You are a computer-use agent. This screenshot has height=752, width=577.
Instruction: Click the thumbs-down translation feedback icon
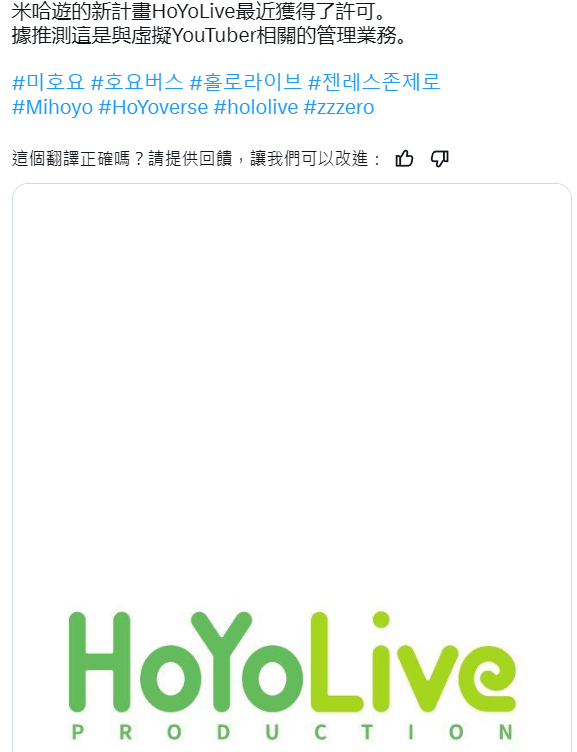(439, 159)
